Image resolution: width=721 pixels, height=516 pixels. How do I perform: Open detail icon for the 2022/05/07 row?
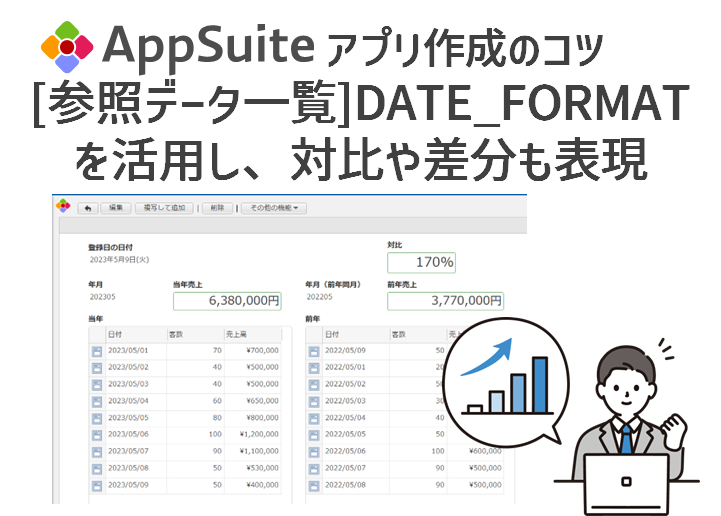click(x=314, y=469)
